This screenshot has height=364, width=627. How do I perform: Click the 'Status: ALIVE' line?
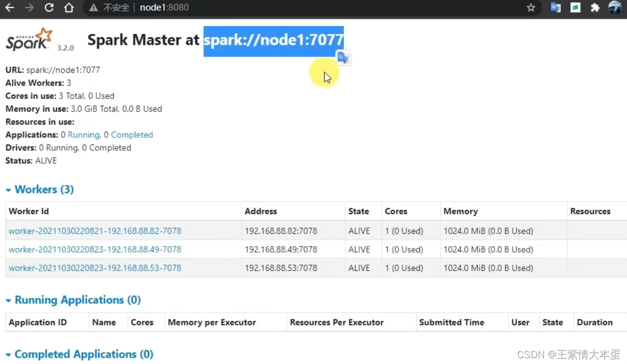(x=31, y=161)
